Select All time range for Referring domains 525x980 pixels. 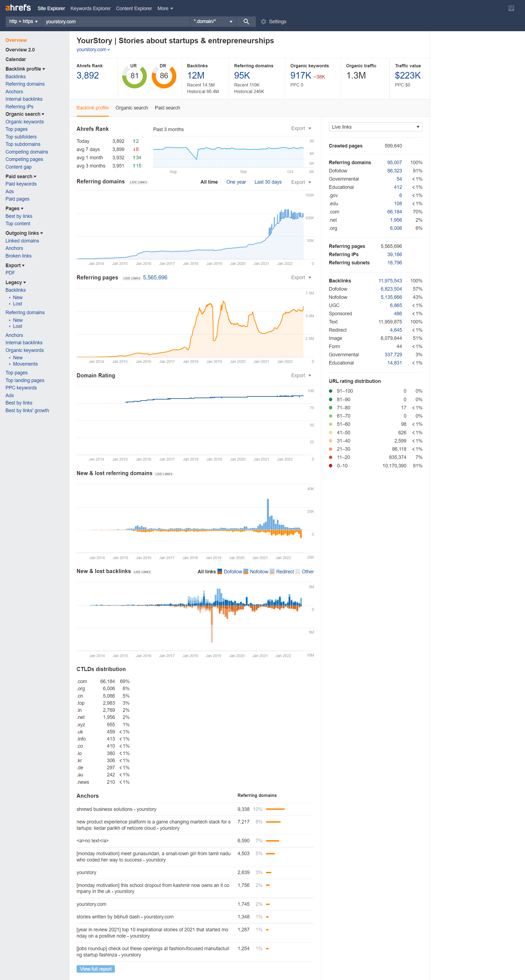[209, 182]
